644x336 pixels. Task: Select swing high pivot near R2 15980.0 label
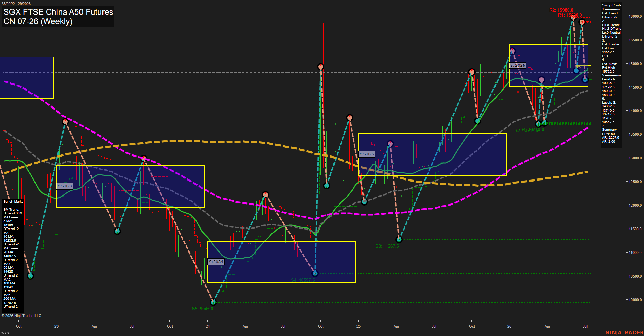coord(573,17)
